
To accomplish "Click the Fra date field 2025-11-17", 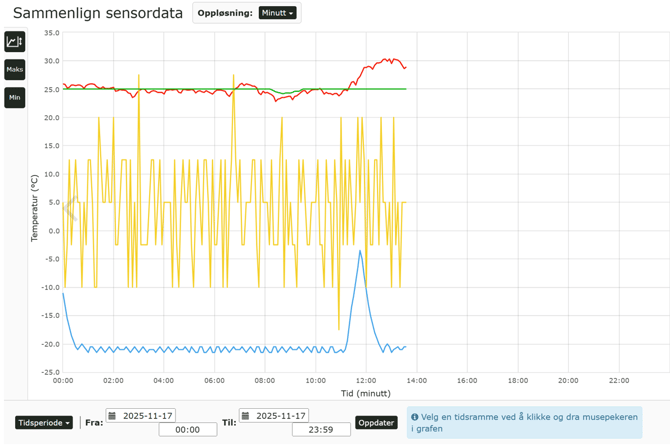I will click(x=147, y=416).
